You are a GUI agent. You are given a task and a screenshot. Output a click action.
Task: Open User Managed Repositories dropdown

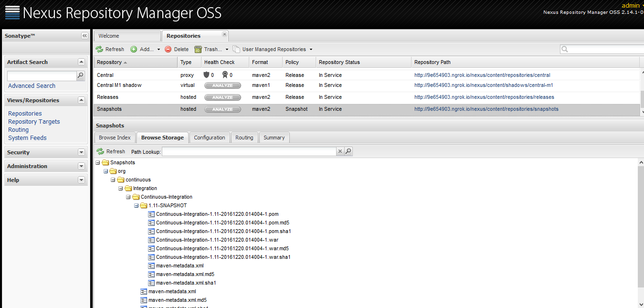coord(273,49)
